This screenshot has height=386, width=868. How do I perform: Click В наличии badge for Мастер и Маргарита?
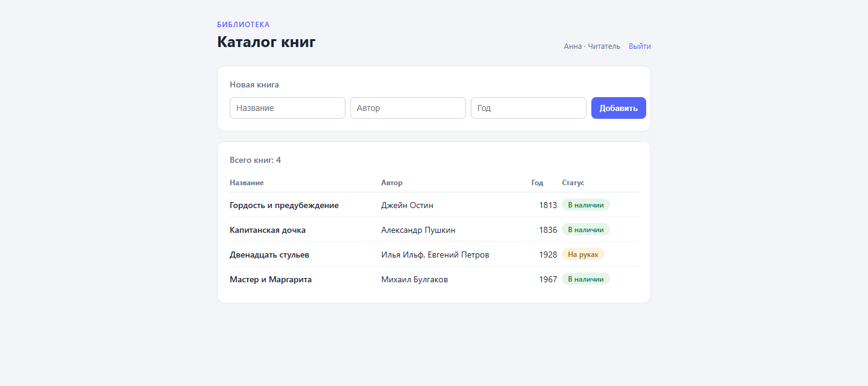(x=586, y=279)
